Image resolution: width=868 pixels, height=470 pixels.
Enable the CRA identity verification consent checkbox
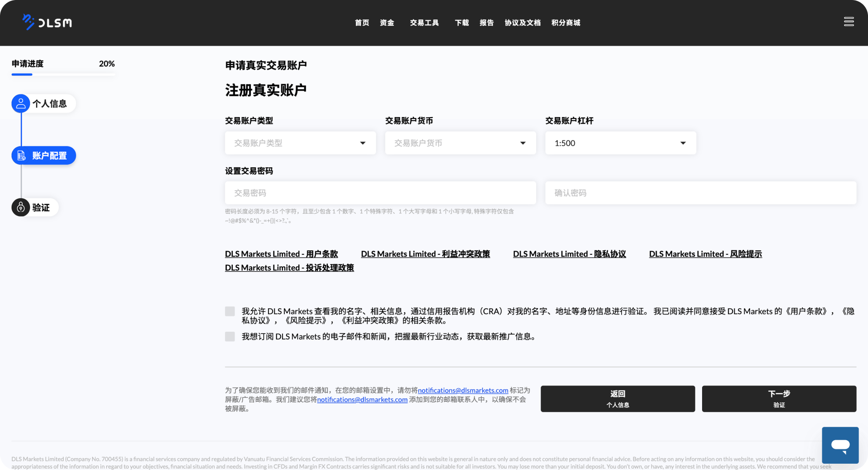pos(230,311)
